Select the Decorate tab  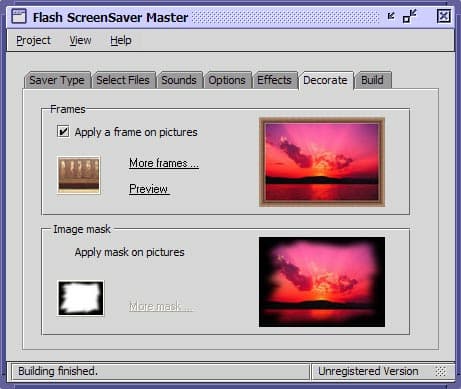[325, 80]
